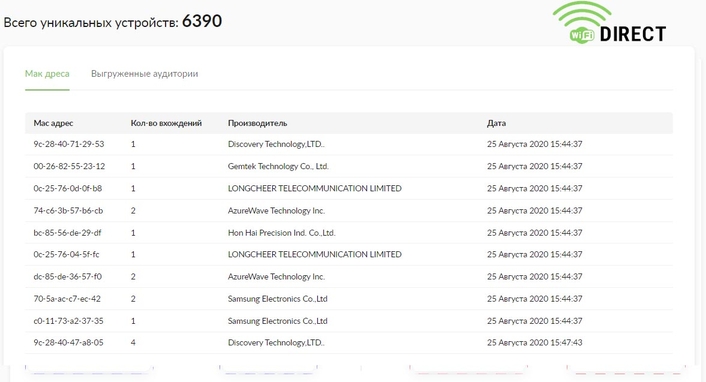Open the Выгруженные аудитории tab
The width and height of the screenshot is (706, 382).
pos(145,74)
